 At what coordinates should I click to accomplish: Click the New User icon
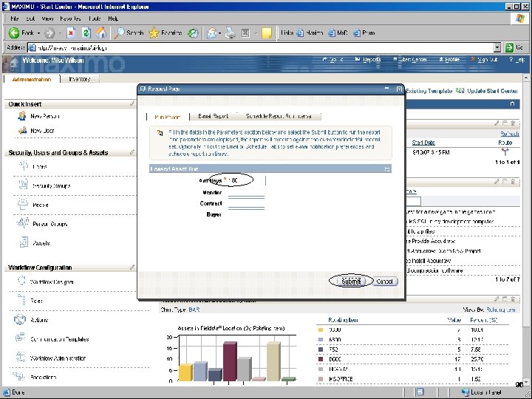click(22, 130)
